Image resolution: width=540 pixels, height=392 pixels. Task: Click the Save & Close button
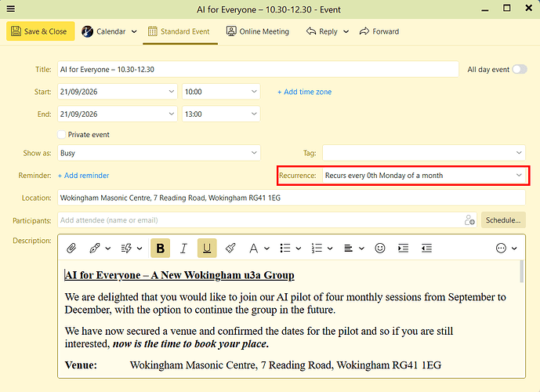tap(40, 31)
